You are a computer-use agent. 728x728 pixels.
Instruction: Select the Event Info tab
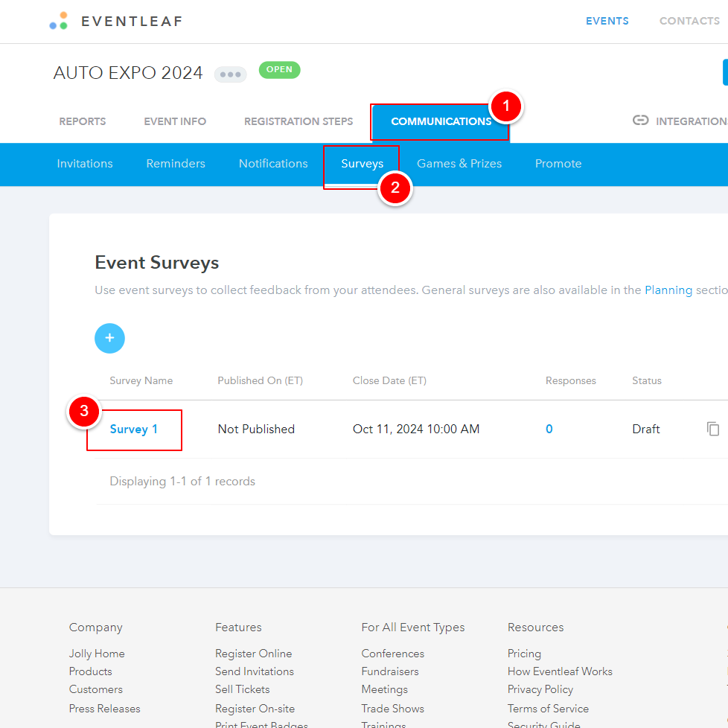coord(175,121)
